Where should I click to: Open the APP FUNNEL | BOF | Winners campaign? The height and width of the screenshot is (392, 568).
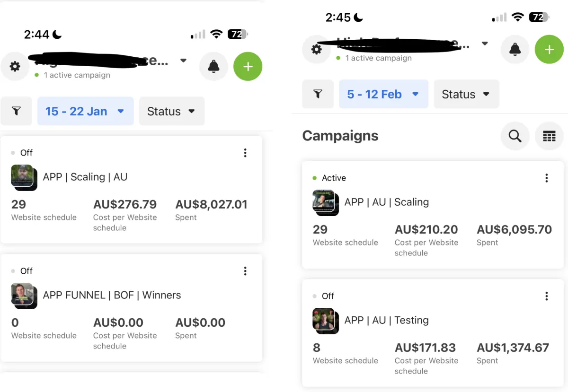coord(112,295)
